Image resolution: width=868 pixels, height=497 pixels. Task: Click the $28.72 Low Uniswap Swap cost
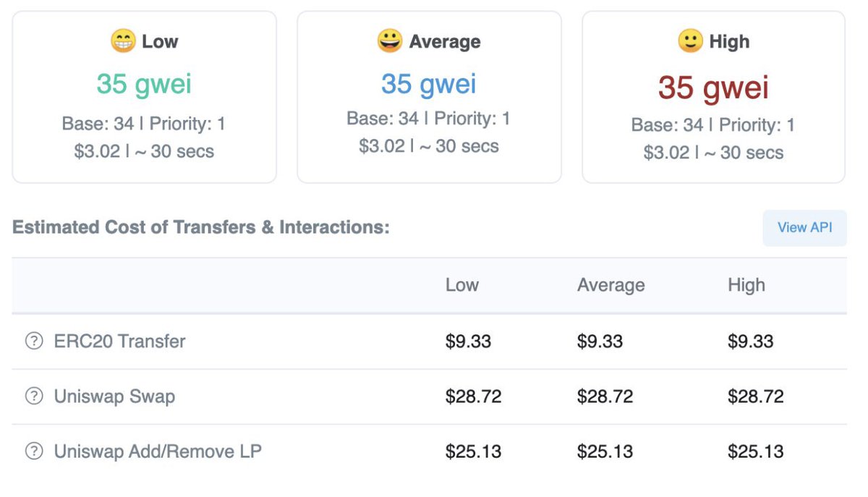coord(473,396)
